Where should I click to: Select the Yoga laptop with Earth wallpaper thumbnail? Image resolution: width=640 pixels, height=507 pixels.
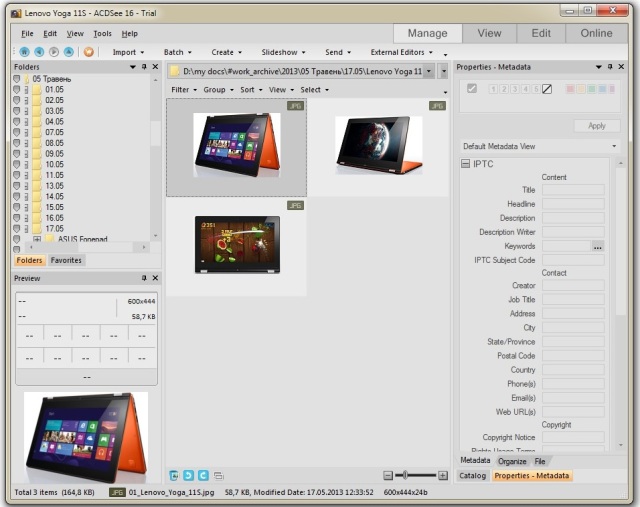click(x=378, y=145)
